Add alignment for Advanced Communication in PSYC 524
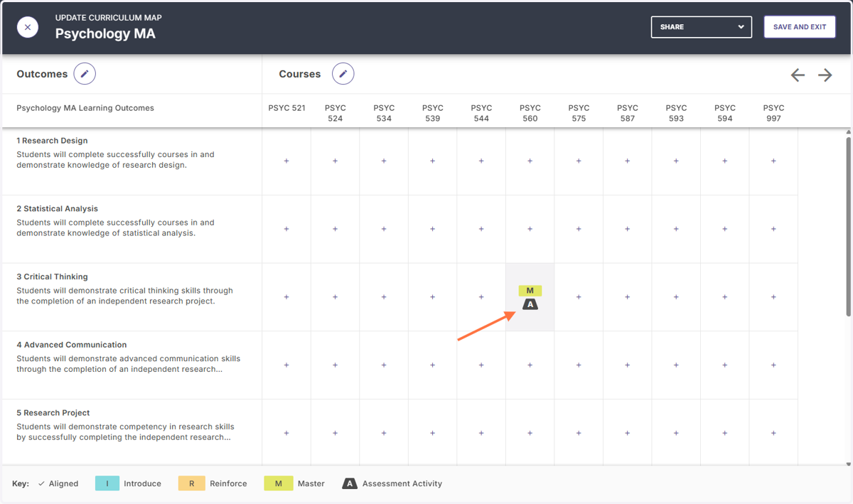Viewport: 853px width, 504px height. (336, 365)
